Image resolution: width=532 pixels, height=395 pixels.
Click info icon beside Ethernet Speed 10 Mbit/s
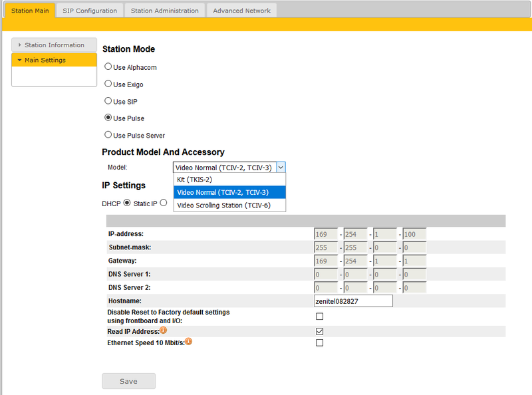click(x=189, y=342)
